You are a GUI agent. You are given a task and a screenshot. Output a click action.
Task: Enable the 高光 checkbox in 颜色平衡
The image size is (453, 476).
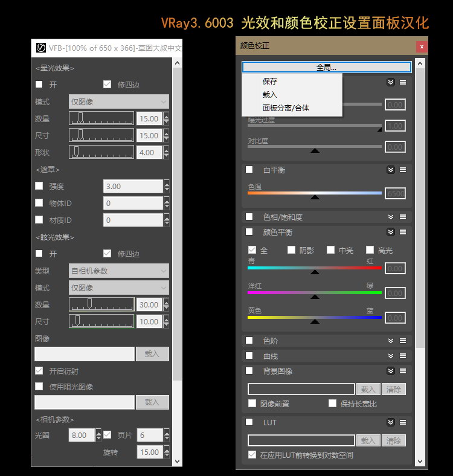[x=370, y=250]
